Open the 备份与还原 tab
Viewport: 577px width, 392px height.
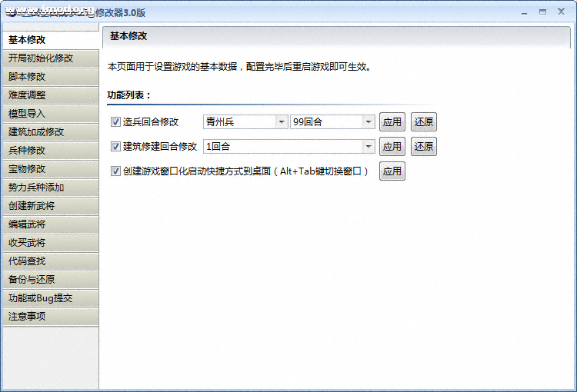point(50,280)
